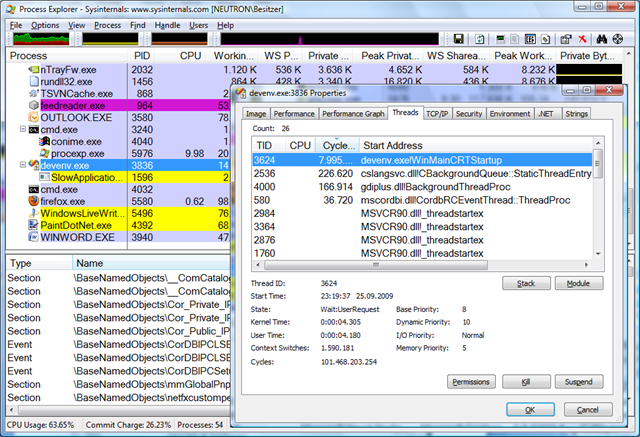Click the Suspend button
This screenshot has height=437, width=640.
click(x=578, y=382)
